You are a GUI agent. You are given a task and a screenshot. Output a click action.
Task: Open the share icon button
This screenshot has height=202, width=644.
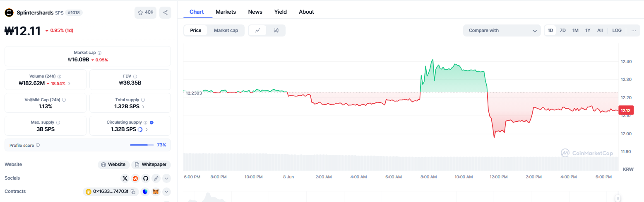pos(165,12)
